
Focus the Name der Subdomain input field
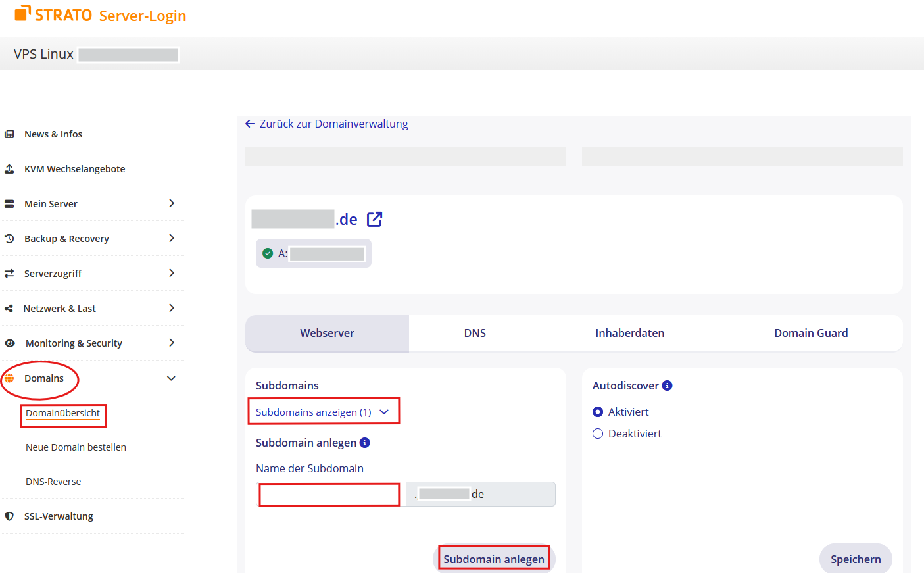(x=331, y=494)
